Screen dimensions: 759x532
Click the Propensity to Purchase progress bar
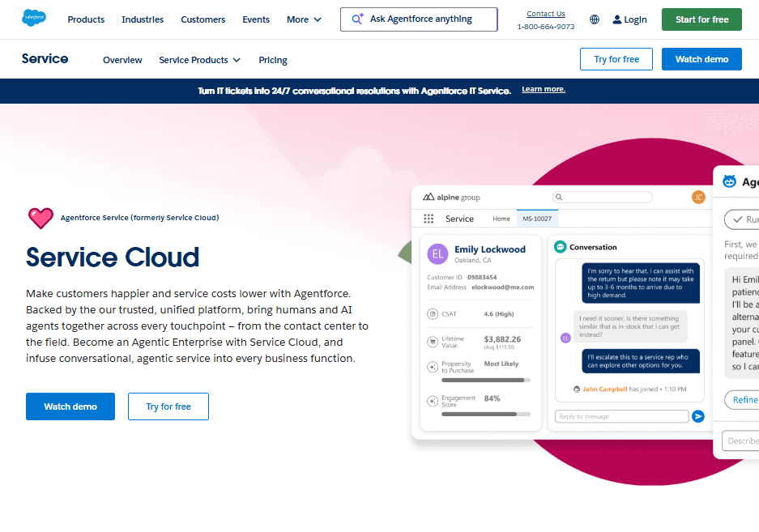pos(486,380)
